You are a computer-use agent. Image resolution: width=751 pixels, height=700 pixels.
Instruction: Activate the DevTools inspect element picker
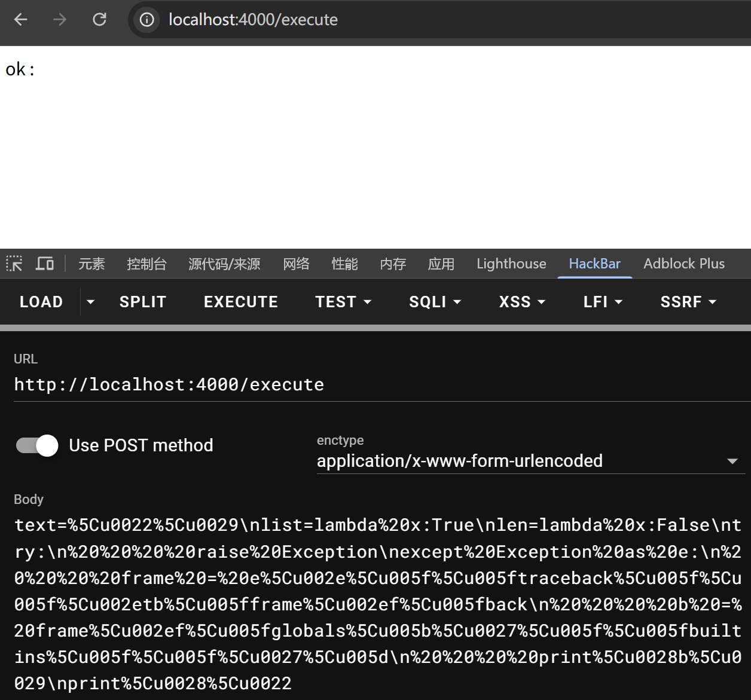14,264
